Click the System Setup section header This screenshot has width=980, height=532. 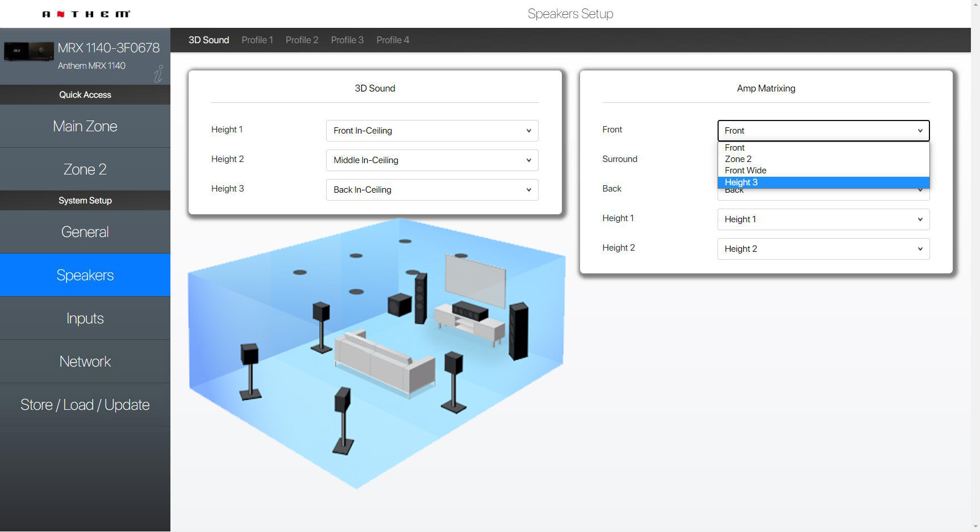pos(85,201)
